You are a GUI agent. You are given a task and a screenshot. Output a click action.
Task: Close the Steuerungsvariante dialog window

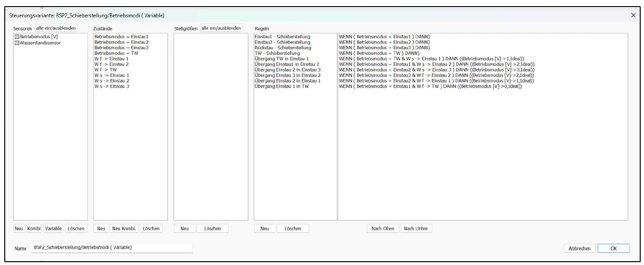(x=634, y=16)
